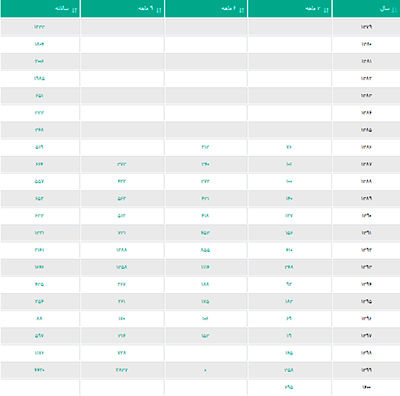Select year cell ۱۳۸۷

point(366,164)
